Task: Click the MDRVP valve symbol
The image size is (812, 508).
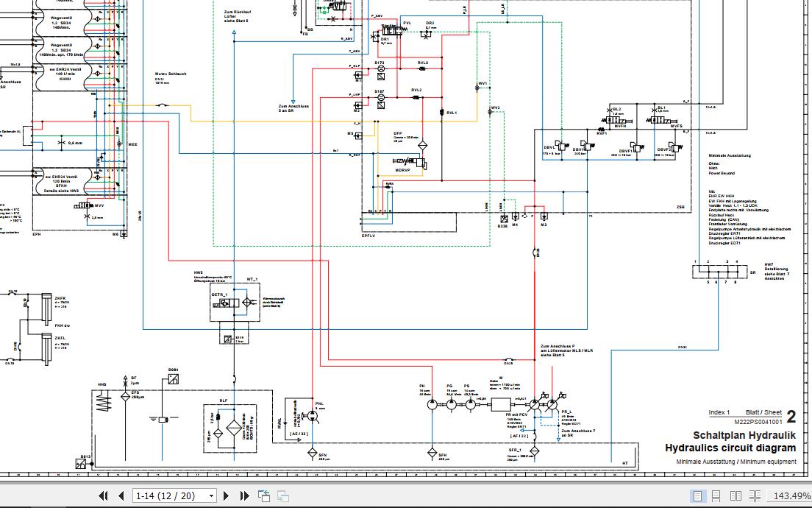Action: [x=410, y=162]
